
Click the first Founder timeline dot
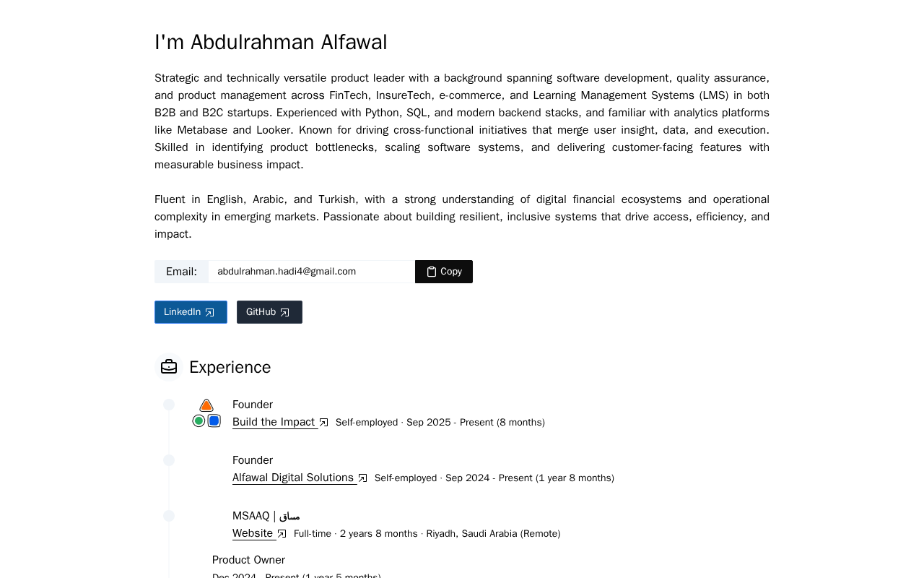[169, 405]
